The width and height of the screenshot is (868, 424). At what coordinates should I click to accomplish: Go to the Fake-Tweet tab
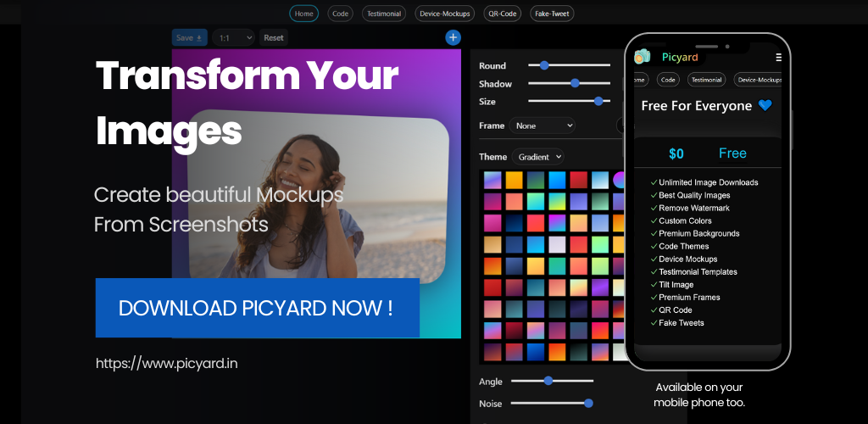pyautogui.click(x=552, y=14)
